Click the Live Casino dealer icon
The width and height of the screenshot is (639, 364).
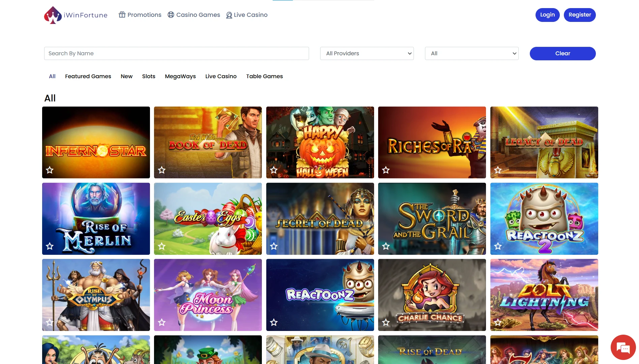tap(229, 15)
